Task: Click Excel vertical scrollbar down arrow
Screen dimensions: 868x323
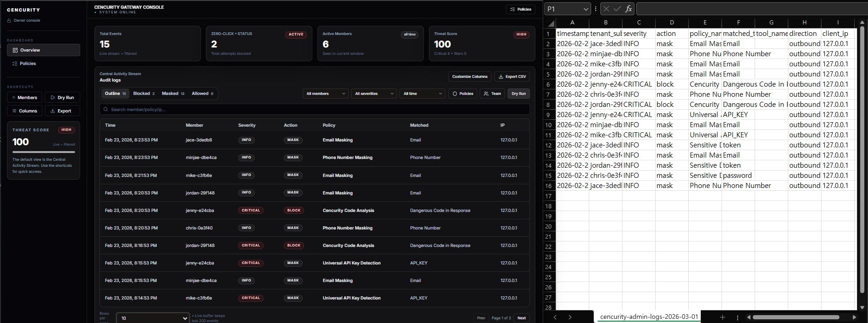Action: pos(862,307)
